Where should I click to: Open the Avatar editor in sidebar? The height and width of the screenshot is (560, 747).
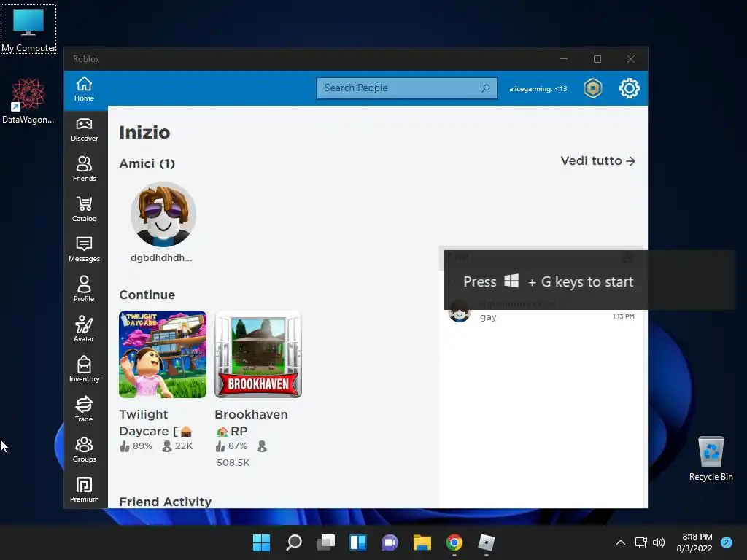click(x=85, y=330)
